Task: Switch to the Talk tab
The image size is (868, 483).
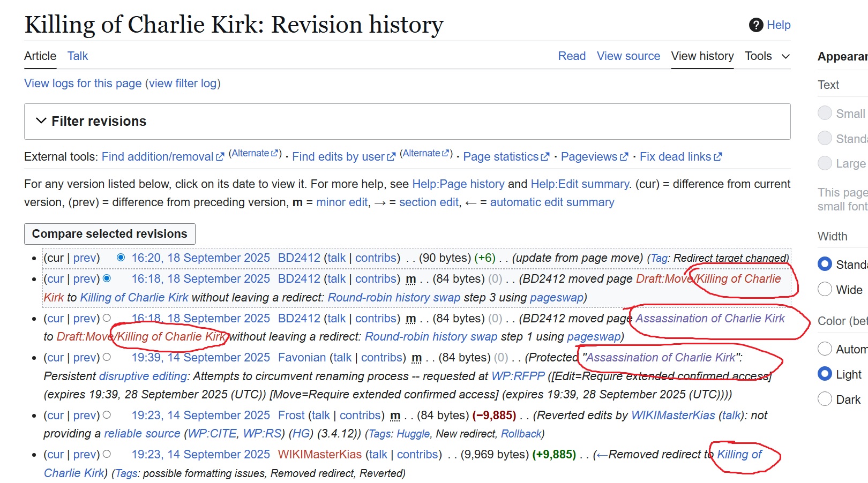Action: tap(78, 56)
